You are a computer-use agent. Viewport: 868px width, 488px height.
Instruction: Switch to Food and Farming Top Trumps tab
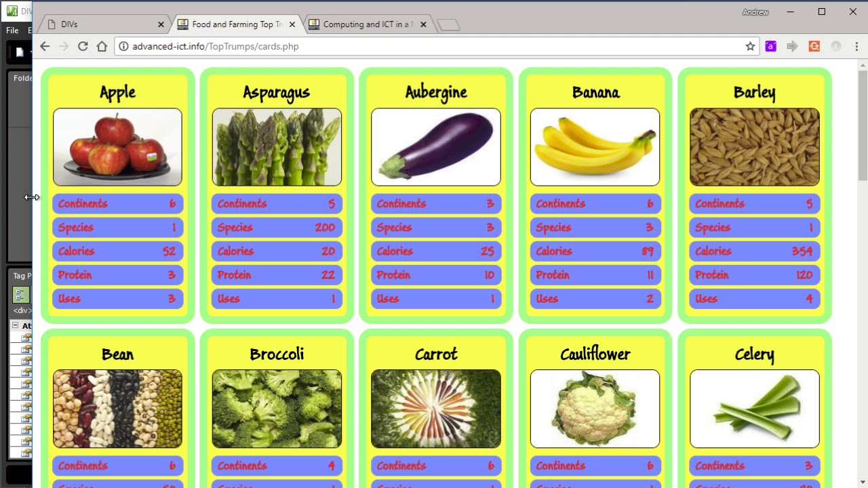tap(237, 24)
